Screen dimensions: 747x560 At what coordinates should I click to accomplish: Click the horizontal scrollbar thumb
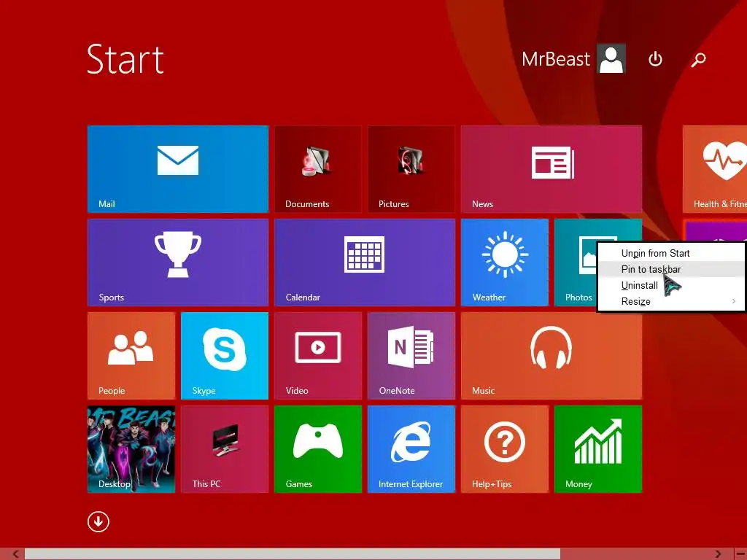tap(293, 554)
